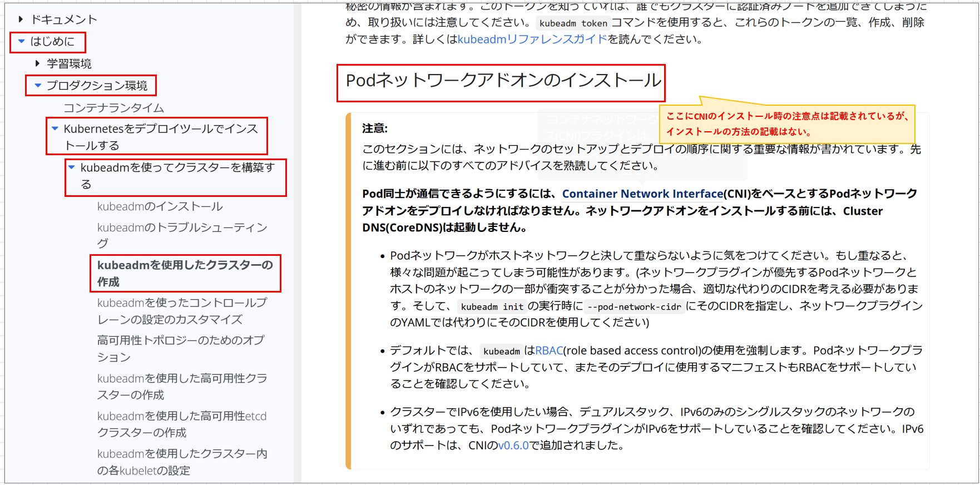Open コンテナランタイム page

point(113,107)
